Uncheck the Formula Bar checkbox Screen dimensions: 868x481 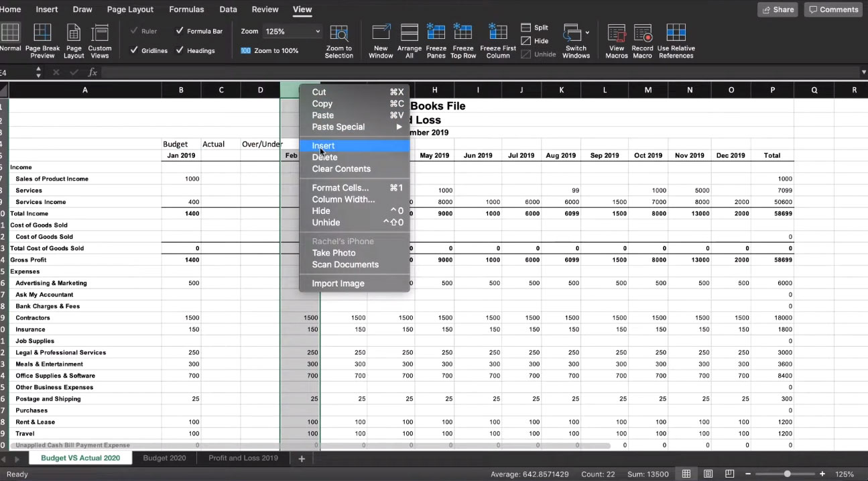pos(180,31)
